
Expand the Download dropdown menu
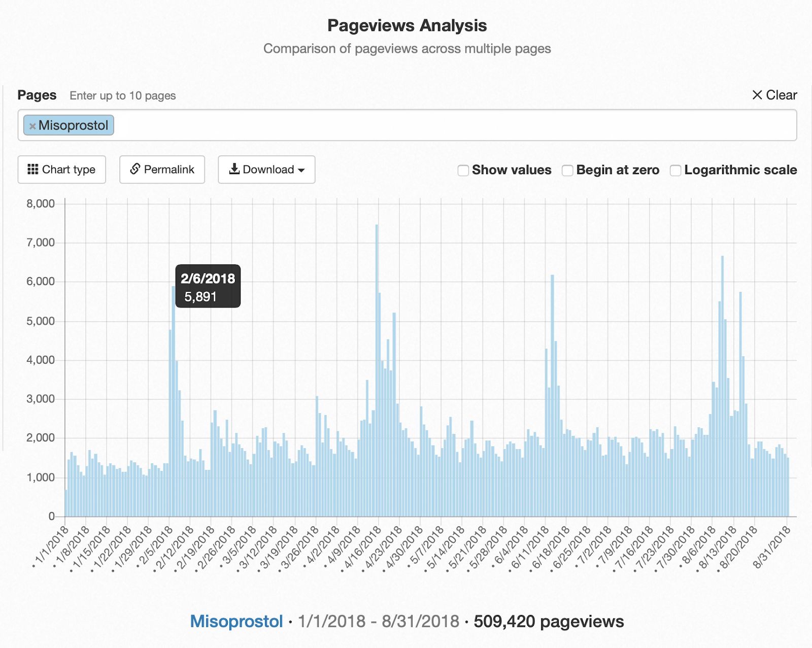tap(266, 169)
